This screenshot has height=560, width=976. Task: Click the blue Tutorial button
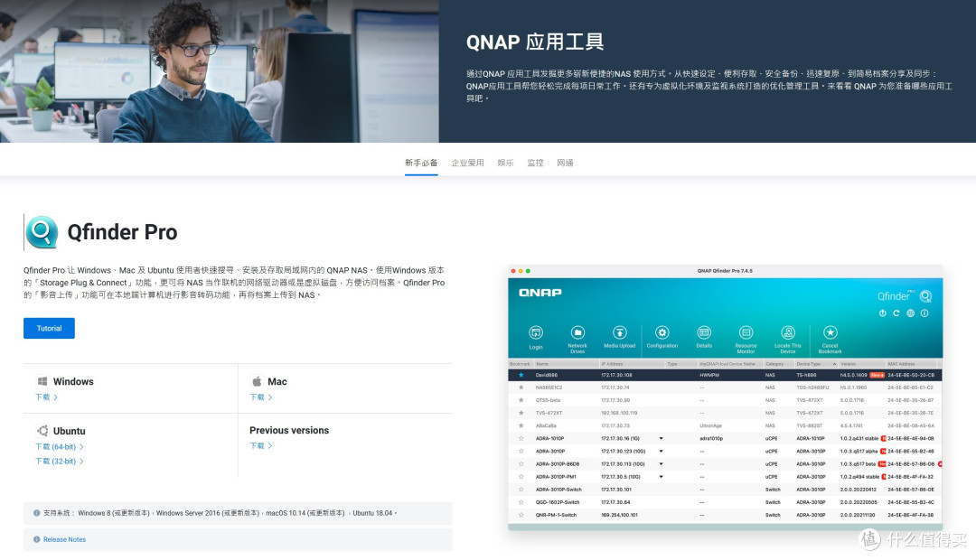tap(49, 329)
